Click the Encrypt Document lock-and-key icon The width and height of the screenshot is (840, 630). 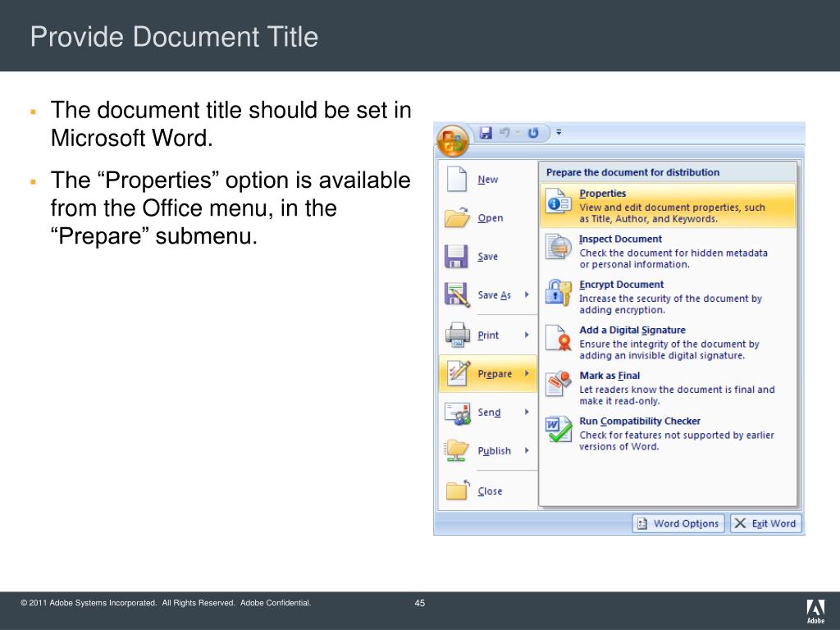tap(558, 293)
